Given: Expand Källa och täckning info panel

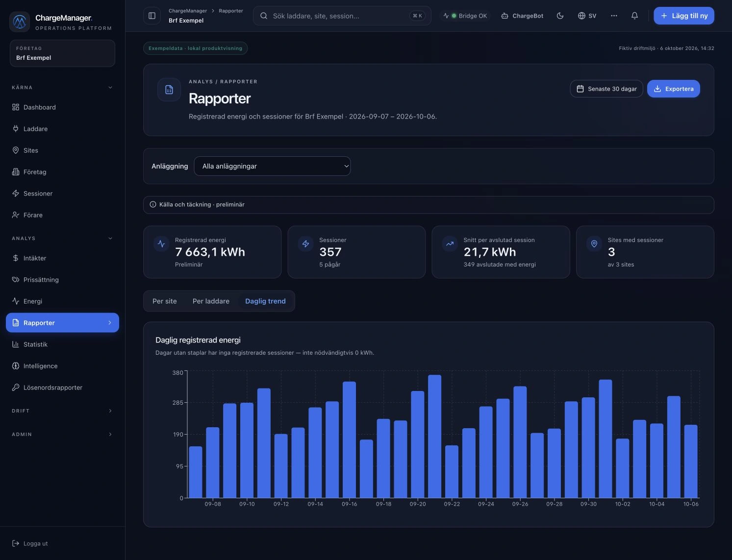Looking at the screenshot, I should (x=429, y=205).
